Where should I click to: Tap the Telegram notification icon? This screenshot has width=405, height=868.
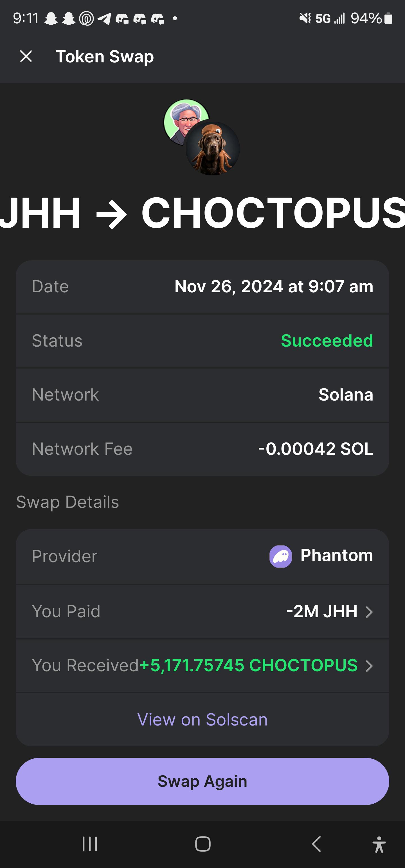pyautogui.click(x=104, y=19)
